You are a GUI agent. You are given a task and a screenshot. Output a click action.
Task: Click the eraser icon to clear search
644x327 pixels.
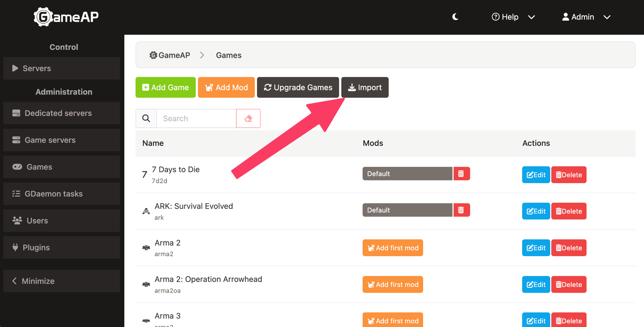(x=248, y=119)
